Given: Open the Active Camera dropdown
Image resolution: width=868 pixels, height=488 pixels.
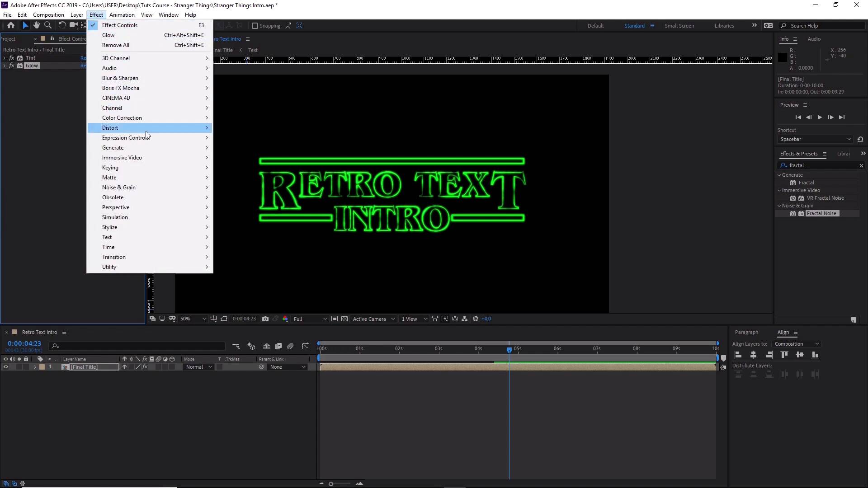Looking at the screenshot, I should [374, 319].
